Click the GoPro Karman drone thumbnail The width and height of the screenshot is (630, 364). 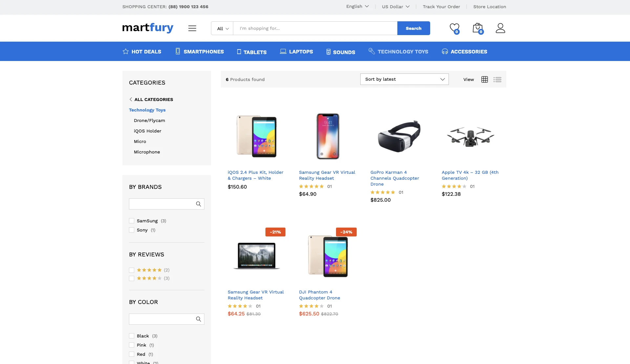(399, 136)
